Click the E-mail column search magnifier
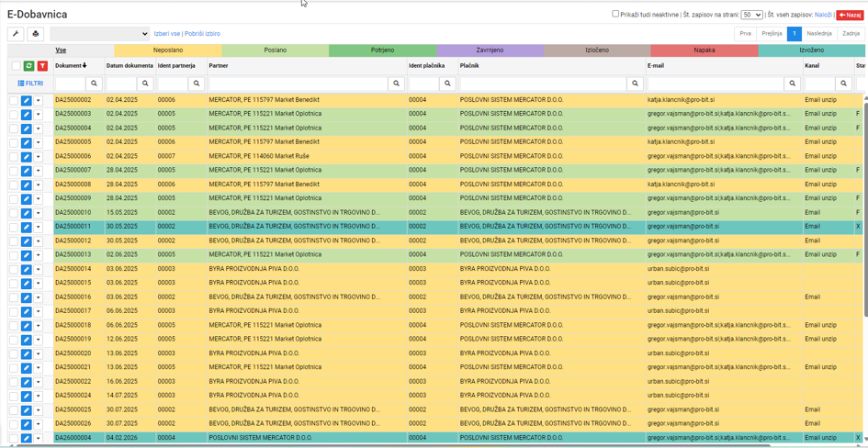Image resolution: width=868 pixels, height=448 pixels. [793, 84]
